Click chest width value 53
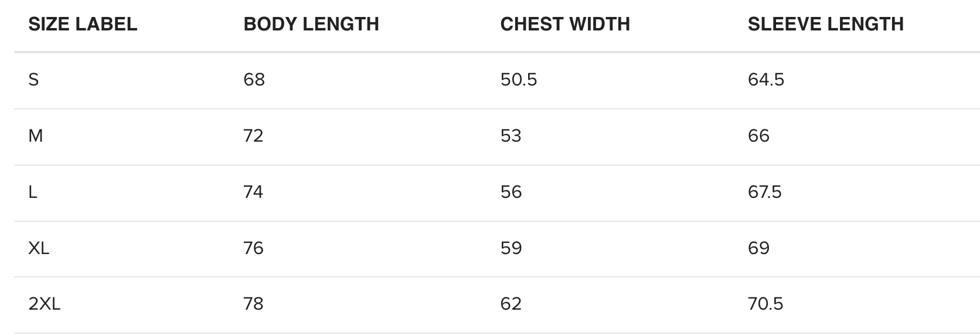Screen dimensions: 980x336 511,136
